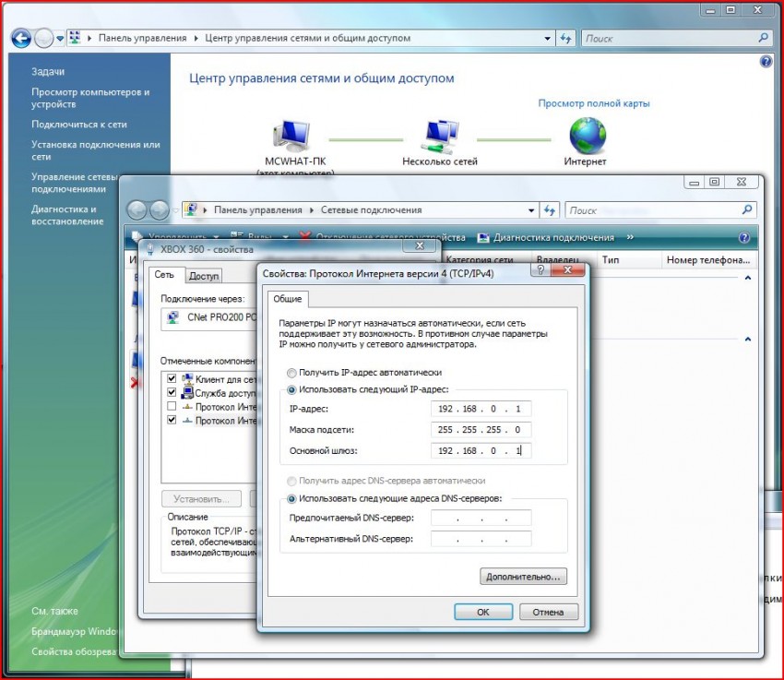Toggle the Служба доступа checkbox

coord(172,392)
